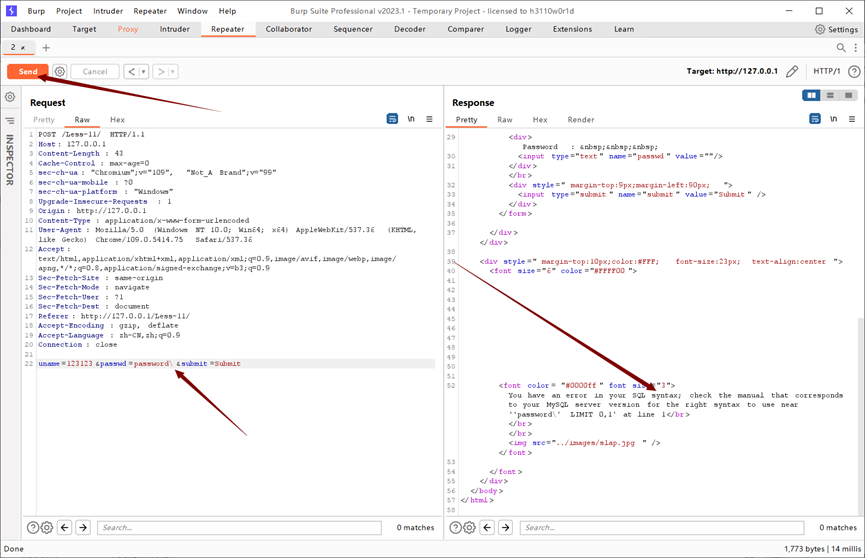The width and height of the screenshot is (865, 558).
Task: Edit target with the pencil icon
Action: [x=792, y=71]
